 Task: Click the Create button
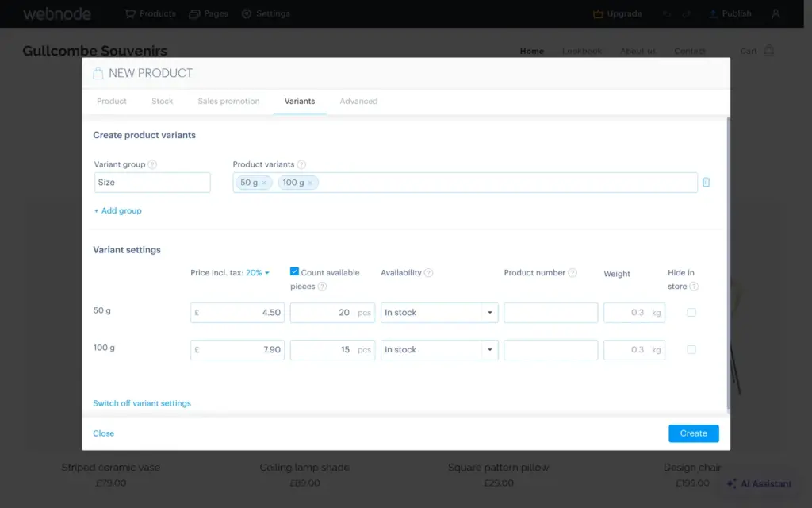tap(693, 433)
